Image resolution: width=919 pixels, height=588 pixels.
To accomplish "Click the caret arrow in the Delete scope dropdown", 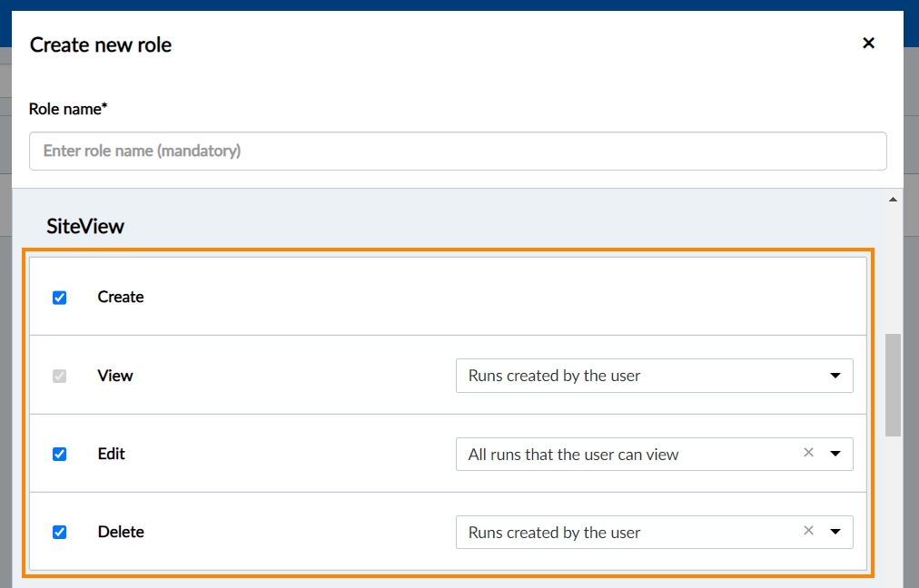I will coord(835,532).
